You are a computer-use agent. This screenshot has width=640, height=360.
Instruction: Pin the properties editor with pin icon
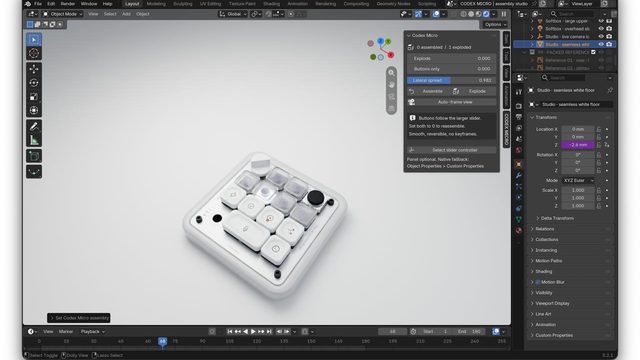[610, 90]
